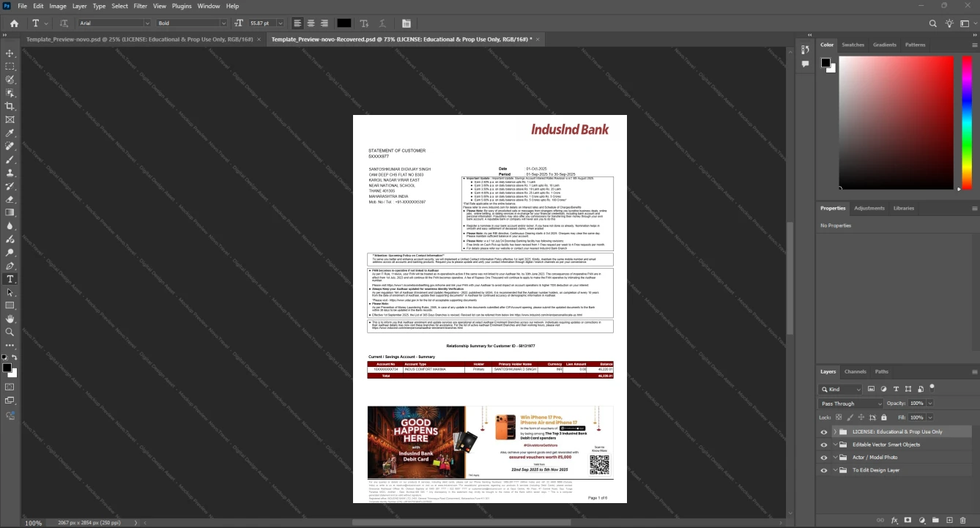The width and height of the screenshot is (980, 528).
Task: Open the Pass Through blend mode dropdown
Action: 851,404
